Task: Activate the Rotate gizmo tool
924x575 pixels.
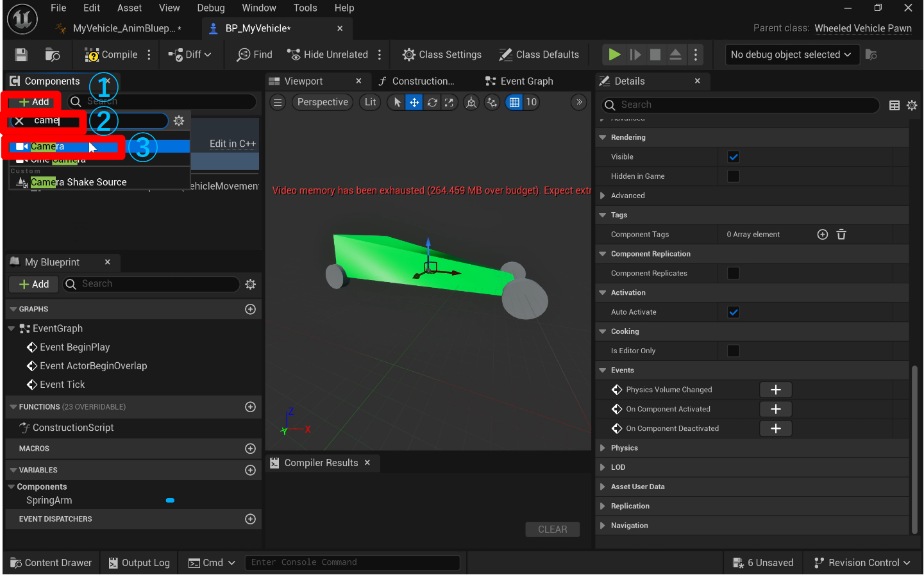Action: tap(432, 102)
